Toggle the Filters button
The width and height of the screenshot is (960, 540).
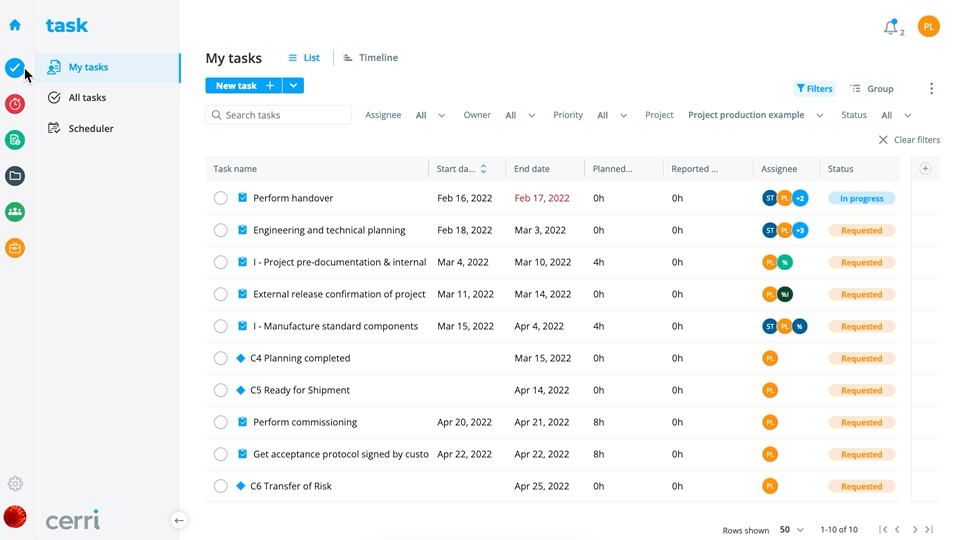click(x=814, y=89)
